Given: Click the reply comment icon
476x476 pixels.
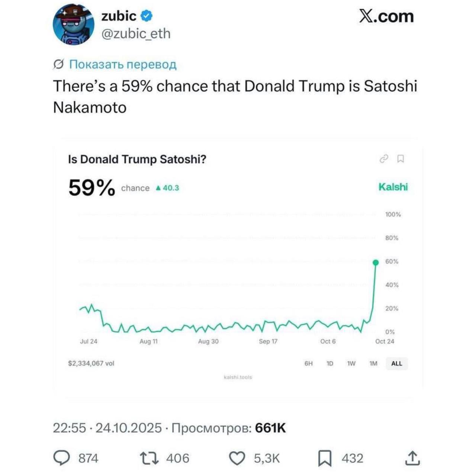Looking at the screenshot, I should [62, 458].
